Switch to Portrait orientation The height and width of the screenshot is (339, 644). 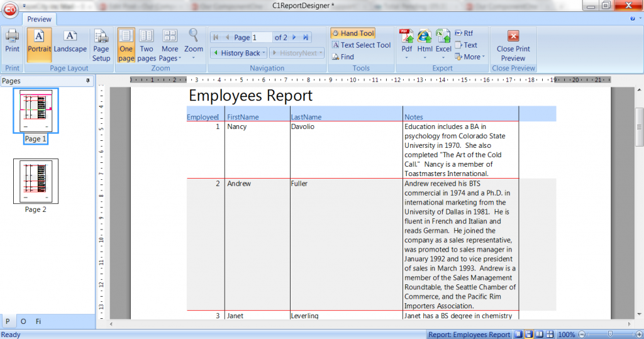[39, 45]
